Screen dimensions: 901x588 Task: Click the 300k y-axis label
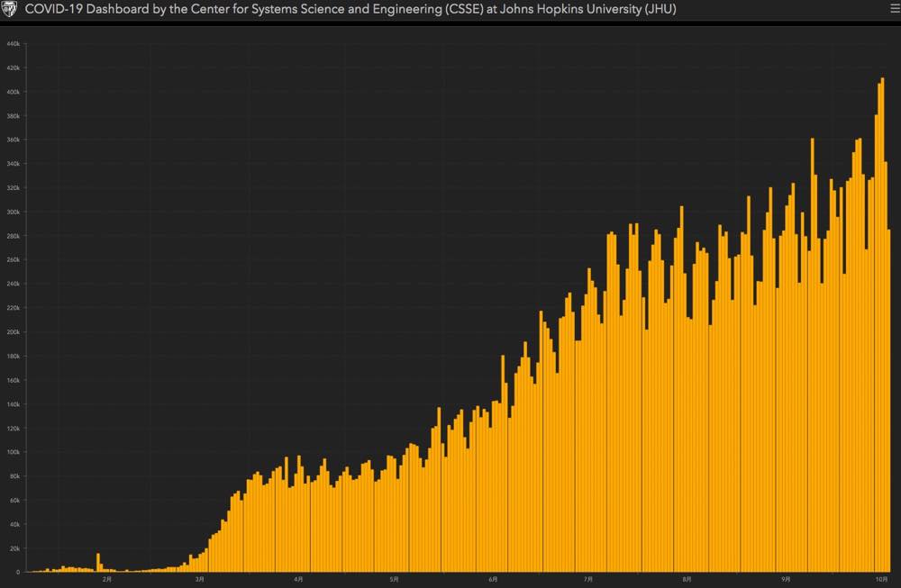(14, 212)
